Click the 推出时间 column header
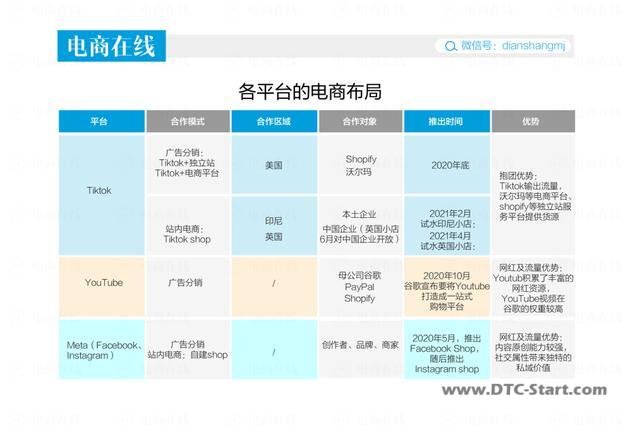Viewport: 640px width, 432px height. [x=447, y=121]
